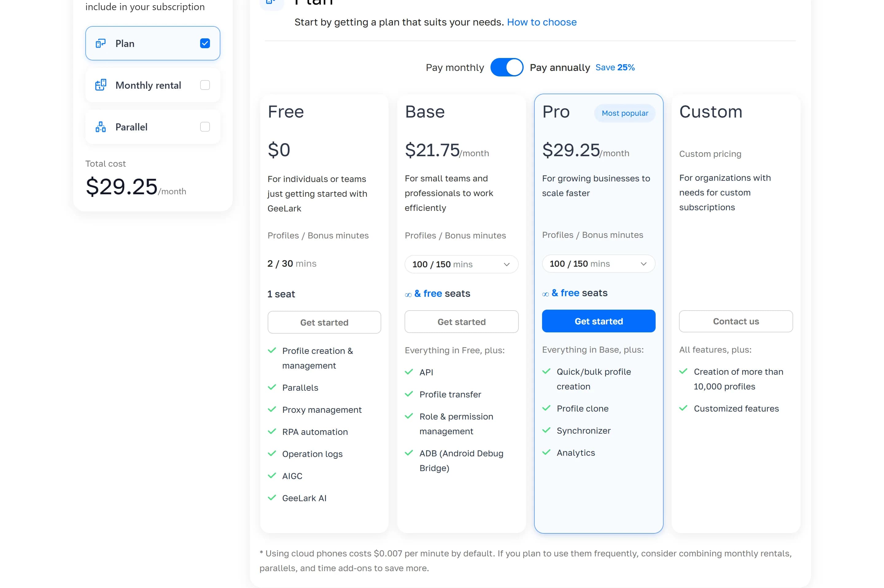Click checkmark icon beside API feature

click(409, 372)
